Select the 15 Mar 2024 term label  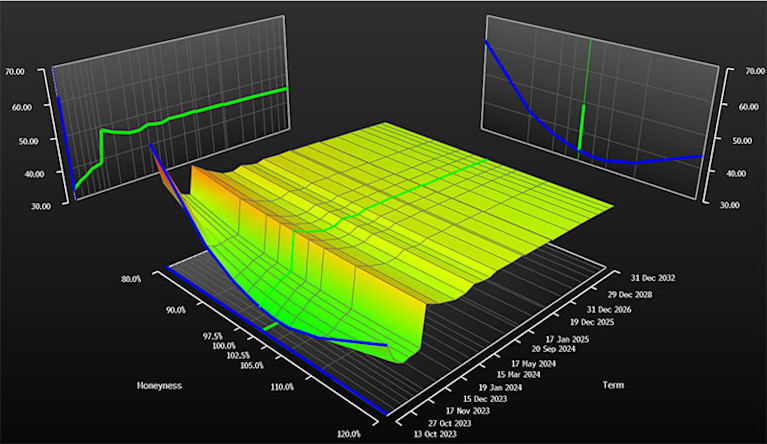519,375
